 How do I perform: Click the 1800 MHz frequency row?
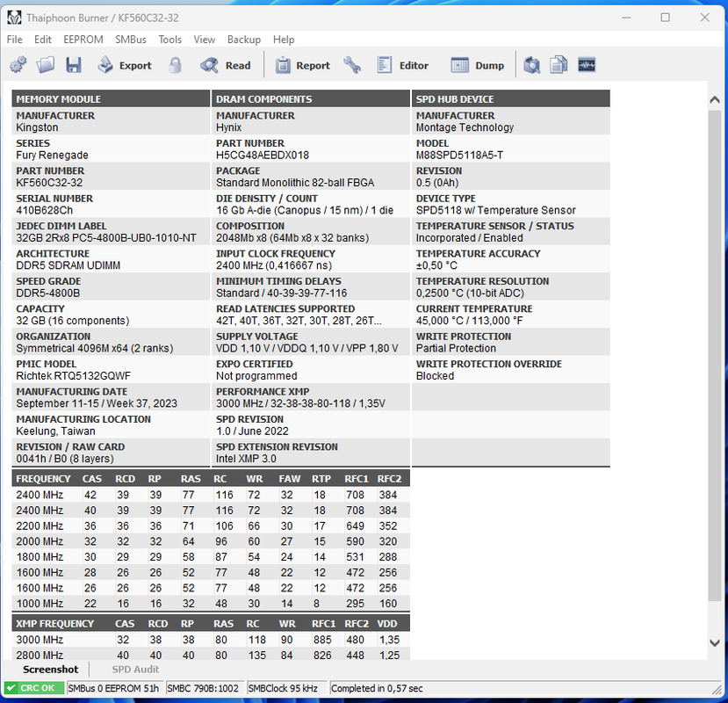pyautogui.click(x=211, y=556)
